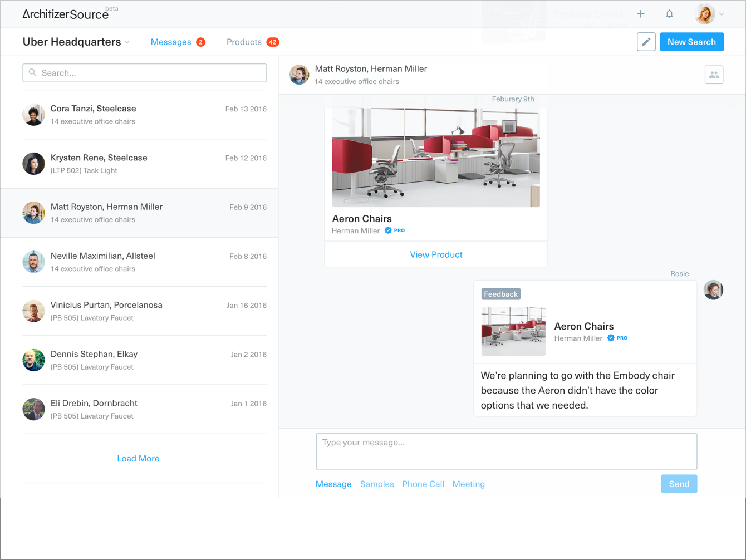Click the Feburary 9th date label
Image resolution: width=746 pixels, height=560 pixels.
tap(513, 99)
